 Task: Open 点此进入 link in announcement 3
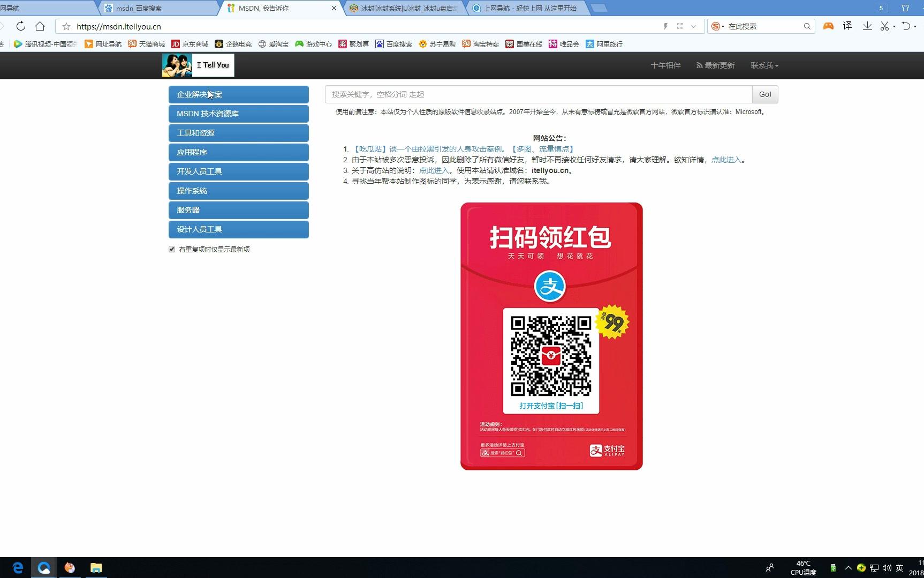[434, 170]
